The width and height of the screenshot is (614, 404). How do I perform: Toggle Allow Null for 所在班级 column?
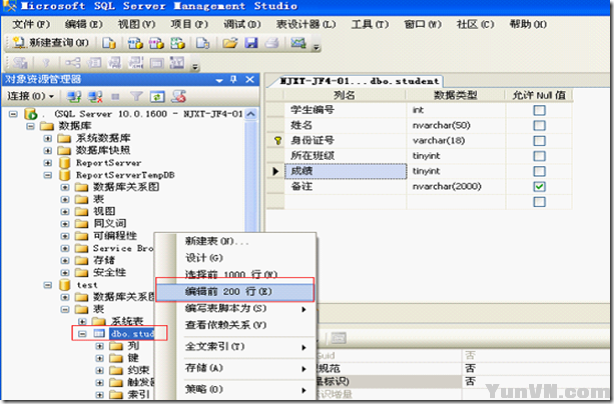pyautogui.click(x=539, y=156)
